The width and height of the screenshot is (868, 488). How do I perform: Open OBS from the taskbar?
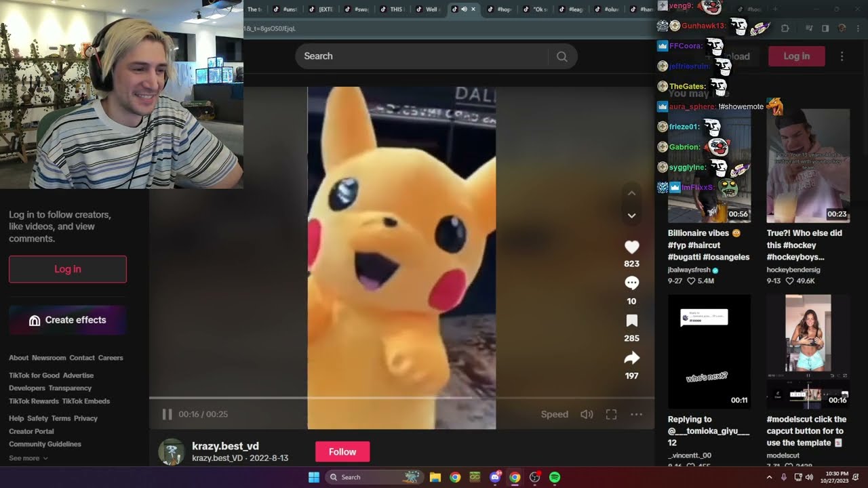tap(534, 477)
